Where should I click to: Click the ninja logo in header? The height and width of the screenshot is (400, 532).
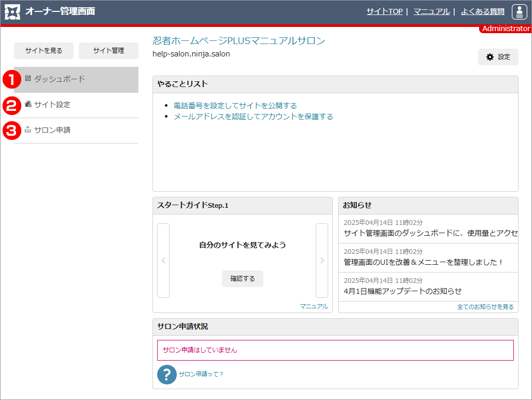coord(12,11)
